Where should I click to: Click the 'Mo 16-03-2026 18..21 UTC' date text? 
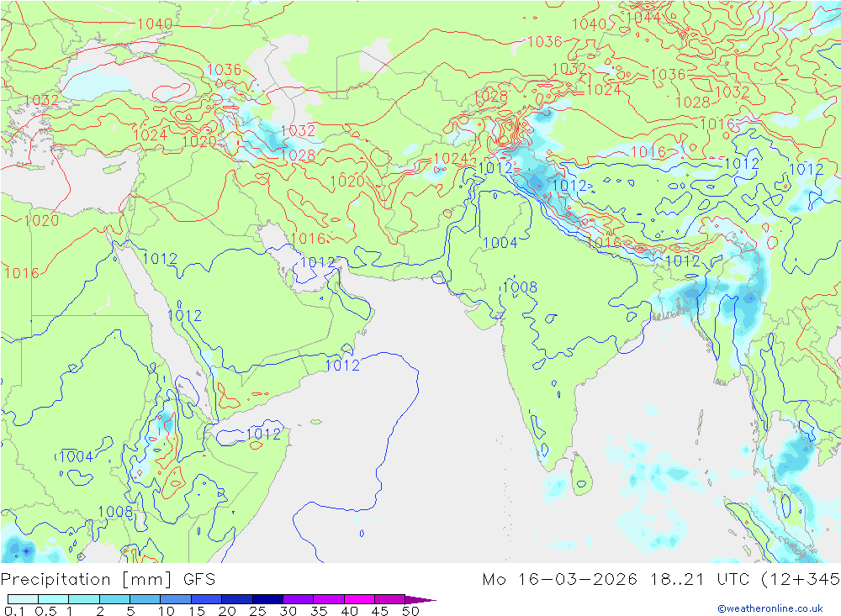(x=618, y=580)
